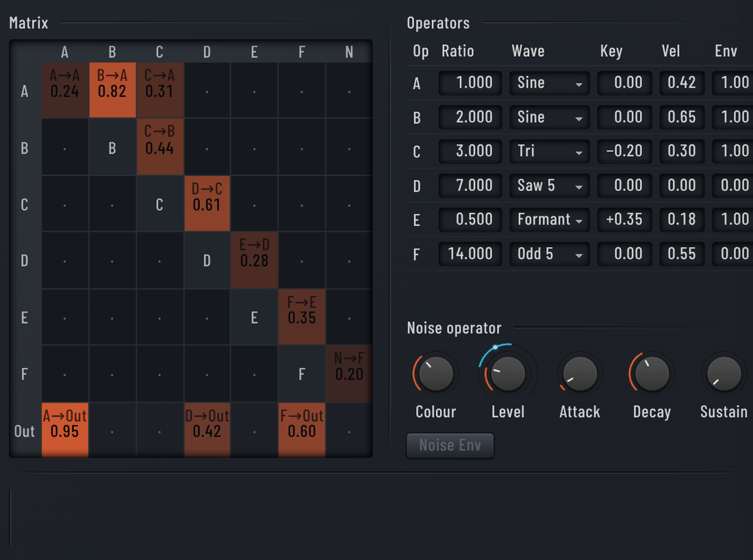The width and height of the screenshot is (753, 560).
Task: Select the A→A 0.24 matrix cell
Action: (x=65, y=90)
